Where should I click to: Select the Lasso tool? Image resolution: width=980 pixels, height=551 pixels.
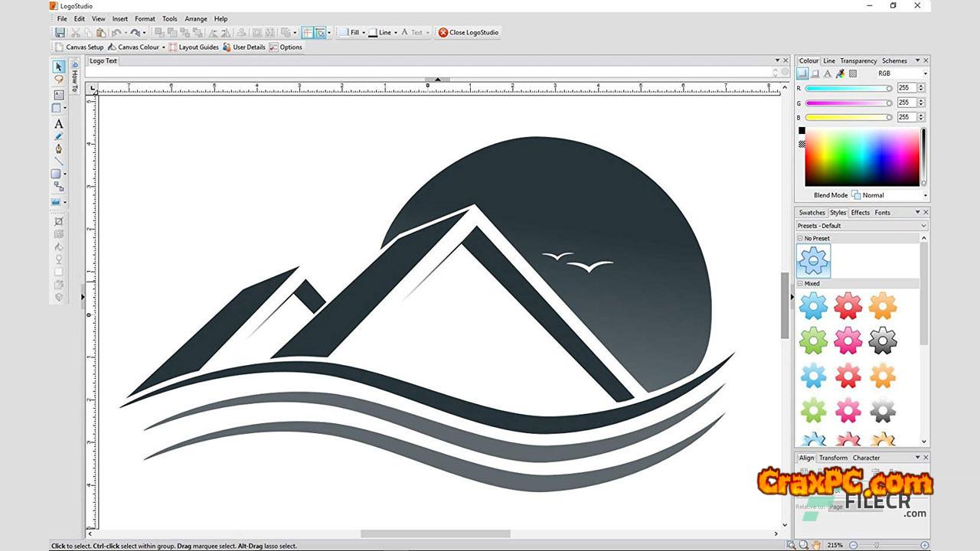pos(58,80)
